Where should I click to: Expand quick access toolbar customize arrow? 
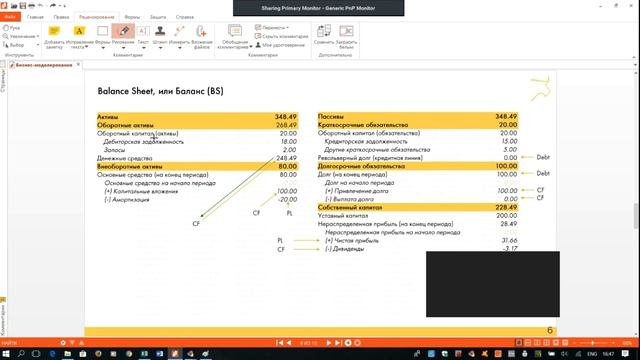(x=64, y=6)
